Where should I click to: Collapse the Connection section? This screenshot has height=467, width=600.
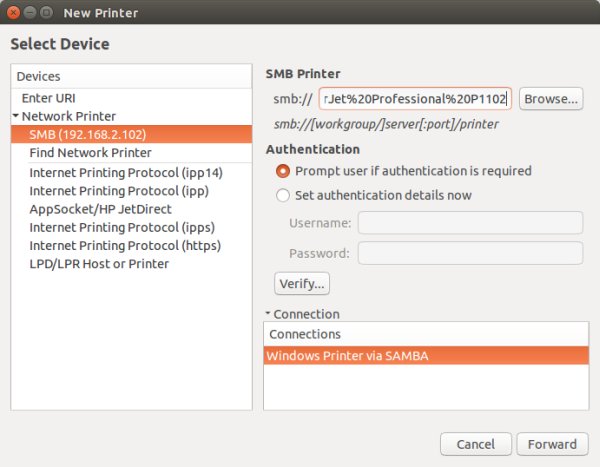tap(269, 314)
